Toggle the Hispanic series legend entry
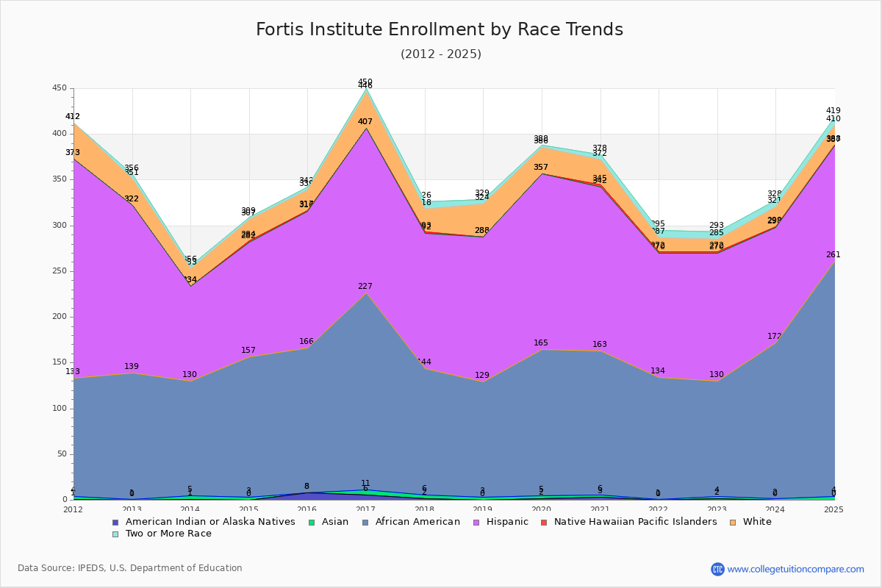Image resolution: width=882 pixels, height=588 pixels. pyautogui.click(x=500, y=522)
